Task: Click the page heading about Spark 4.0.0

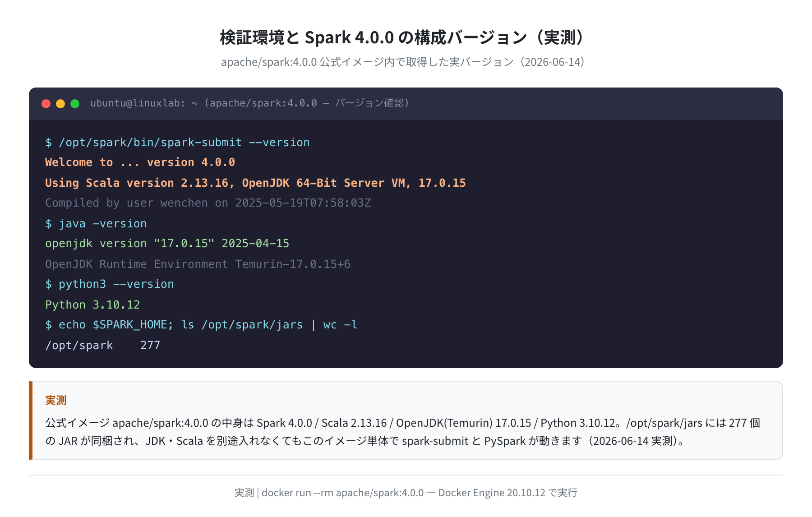Action: [402, 37]
